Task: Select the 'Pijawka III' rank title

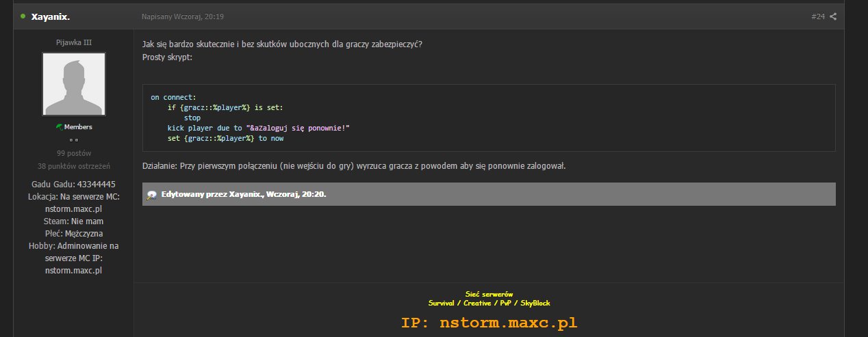Action: (x=74, y=42)
